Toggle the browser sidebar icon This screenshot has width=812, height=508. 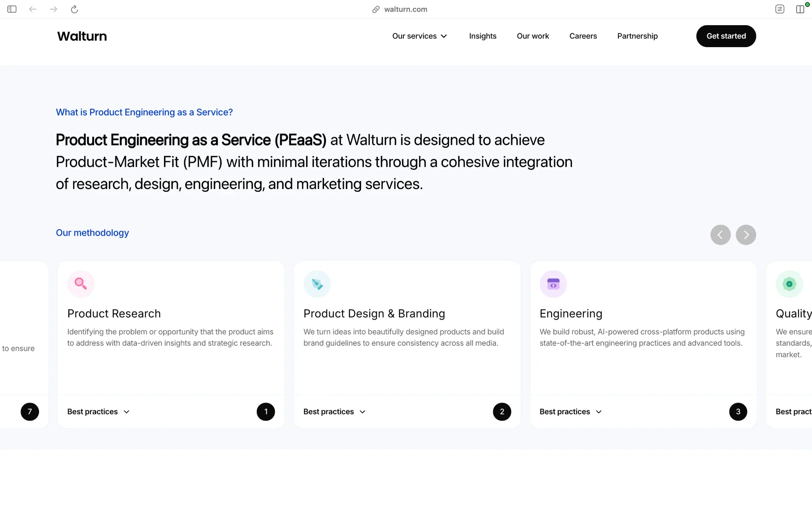pyautogui.click(x=12, y=9)
